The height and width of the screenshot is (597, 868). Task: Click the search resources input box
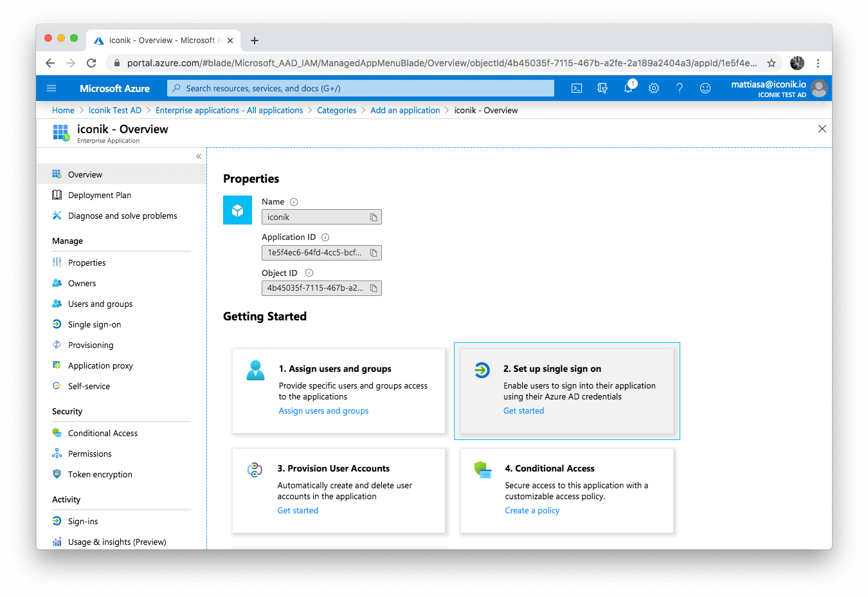(x=360, y=88)
